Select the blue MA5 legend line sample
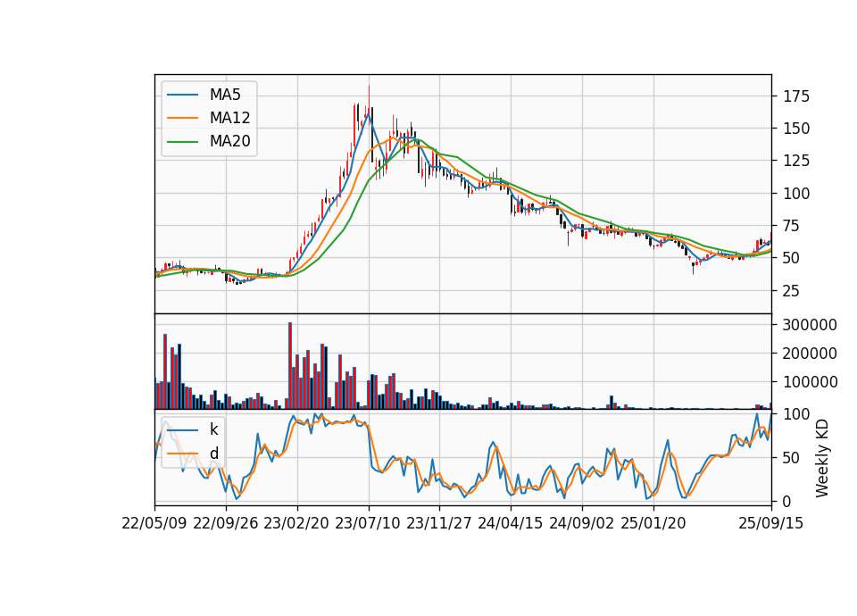Viewport: 857px width, 616px height. pos(182,95)
